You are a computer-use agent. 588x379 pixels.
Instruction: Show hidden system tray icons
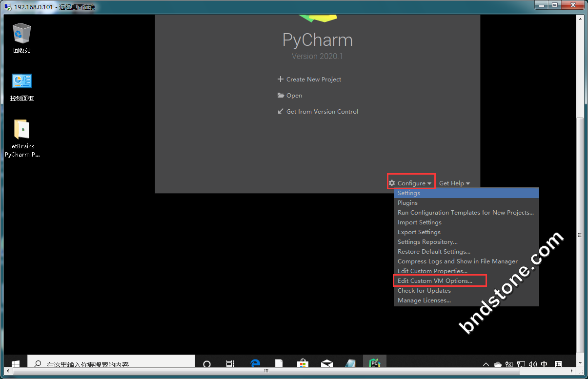pos(486,364)
